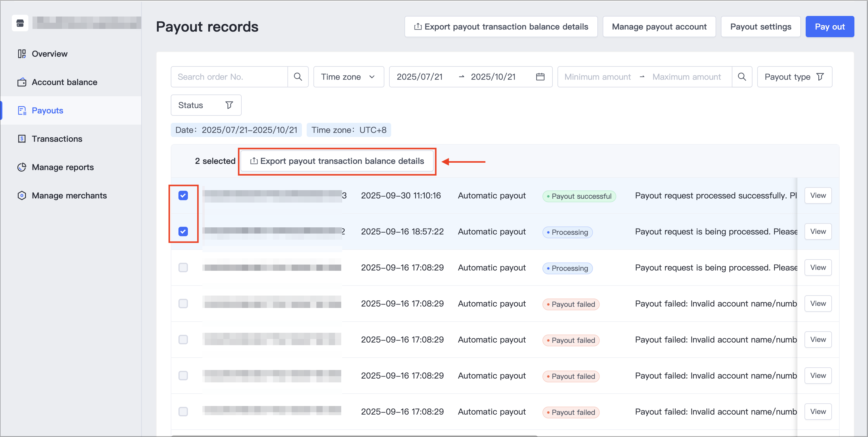Open Payout settings

click(760, 27)
